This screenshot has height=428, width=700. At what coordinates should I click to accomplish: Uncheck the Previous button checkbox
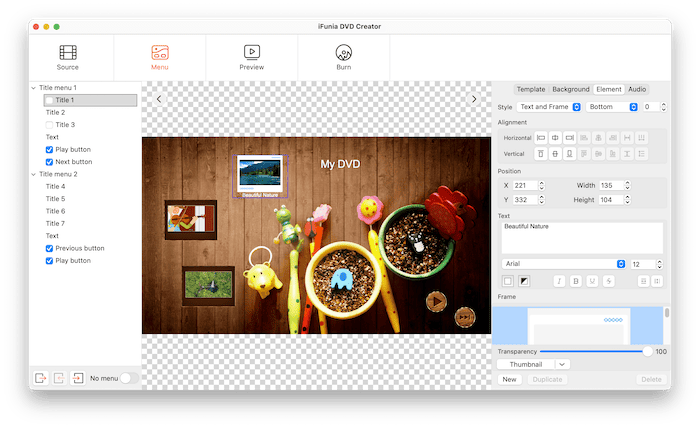tap(50, 248)
